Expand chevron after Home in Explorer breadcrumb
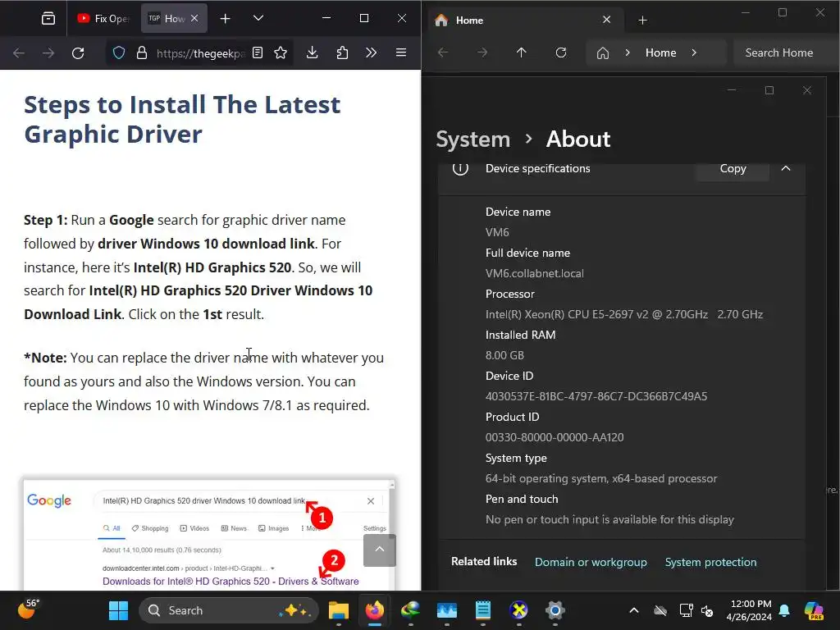The image size is (840, 630). coord(694,52)
